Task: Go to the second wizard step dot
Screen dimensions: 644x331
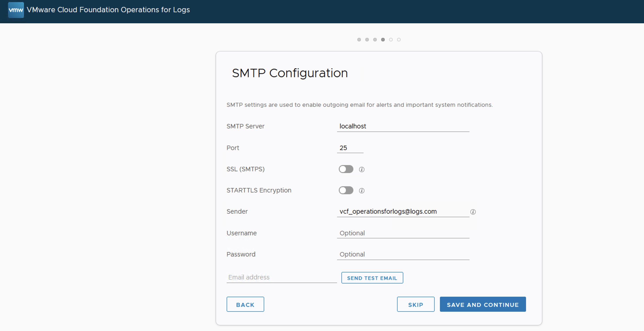Action: pyautogui.click(x=367, y=40)
